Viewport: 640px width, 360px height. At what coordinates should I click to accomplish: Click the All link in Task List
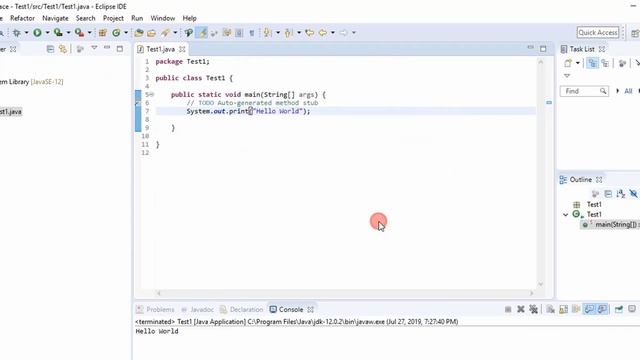click(x=628, y=91)
